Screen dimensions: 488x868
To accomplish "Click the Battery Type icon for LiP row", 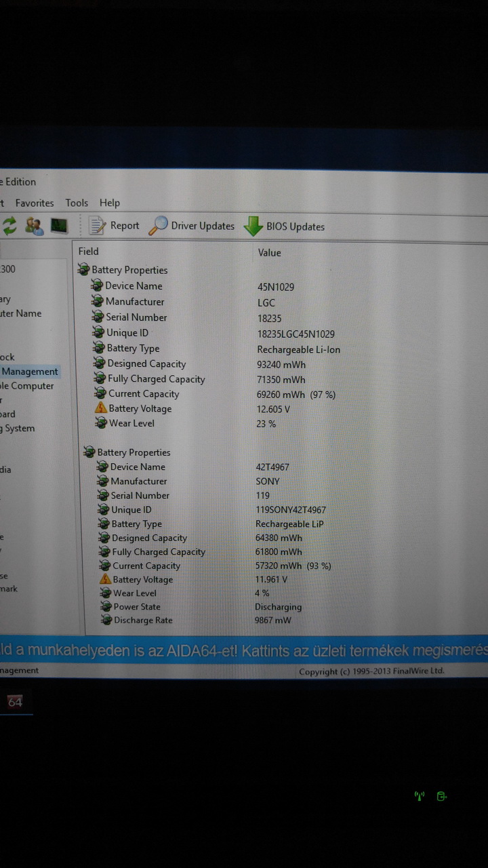I will pyautogui.click(x=104, y=524).
